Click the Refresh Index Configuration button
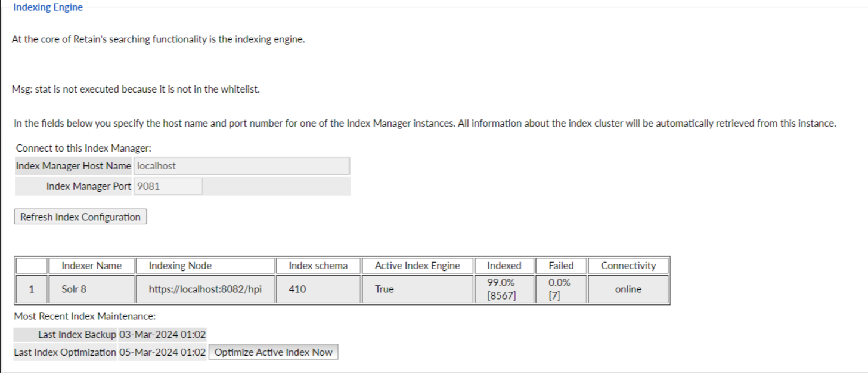 pos(80,217)
